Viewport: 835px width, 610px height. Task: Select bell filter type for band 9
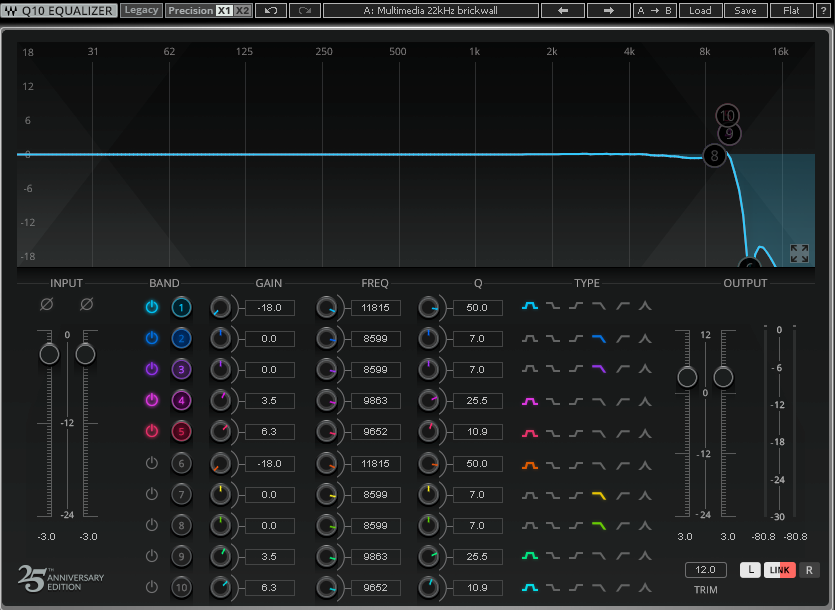pyautogui.click(x=530, y=556)
